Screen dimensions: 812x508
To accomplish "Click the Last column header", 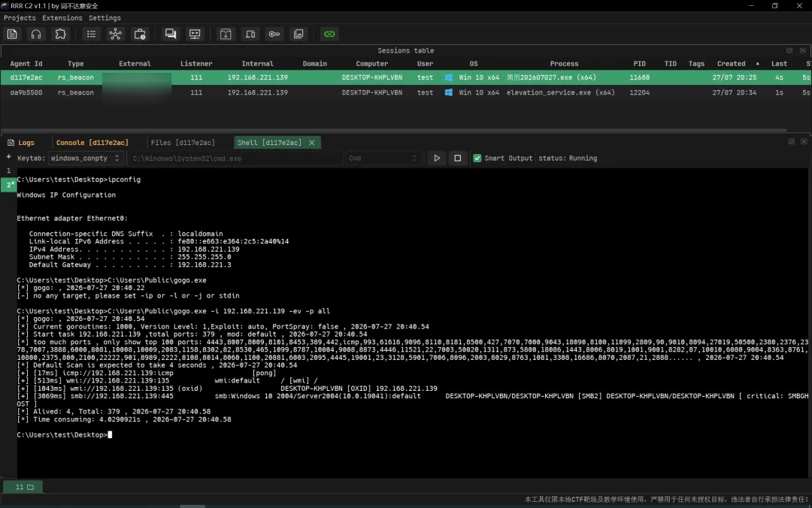I will (x=780, y=64).
